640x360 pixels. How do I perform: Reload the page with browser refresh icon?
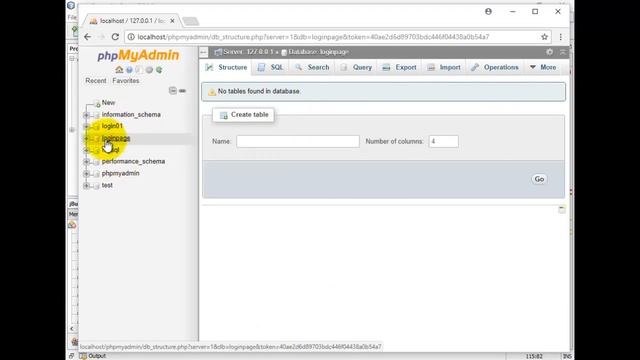pos(115,37)
